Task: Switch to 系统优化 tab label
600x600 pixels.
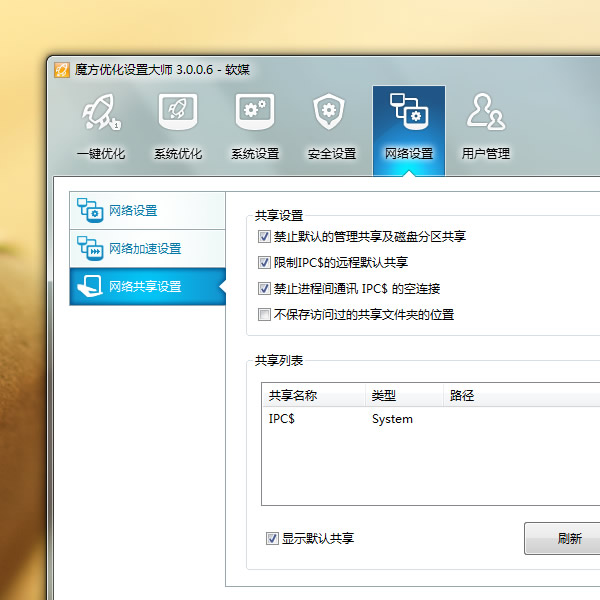Action: point(178,154)
